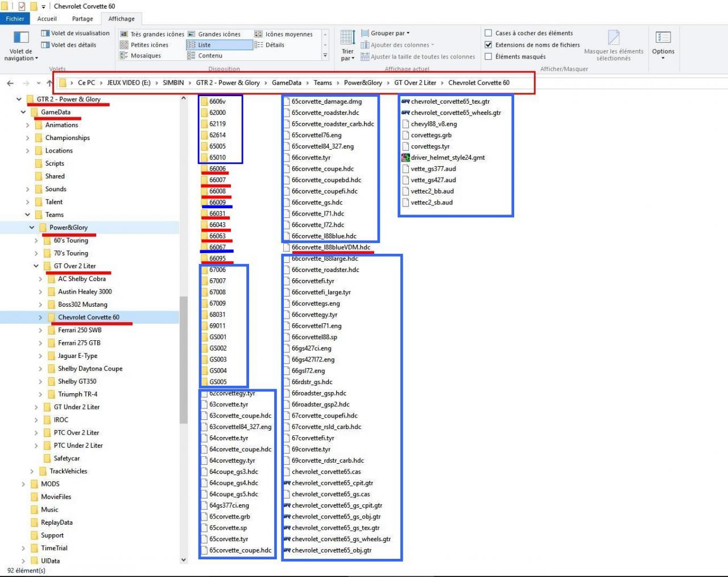This screenshot has width=728, height=577.
Task: Select the Affichage ribbon tab
Action: [x=122, y=19]
